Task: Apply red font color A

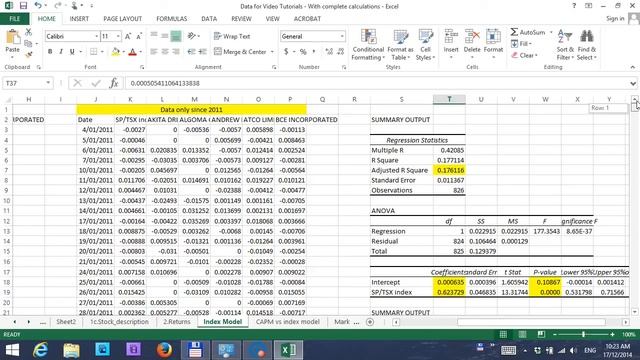Action: coord(132,52)
